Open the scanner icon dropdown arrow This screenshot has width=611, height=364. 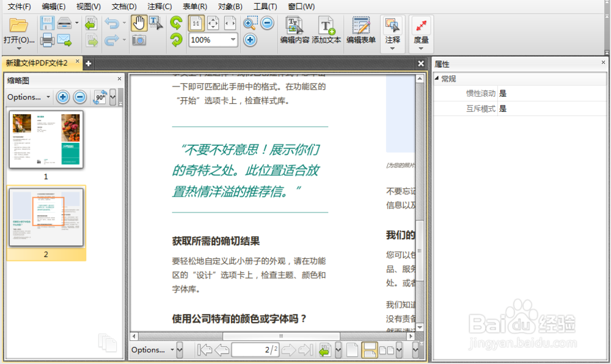(x=77, y=23)
